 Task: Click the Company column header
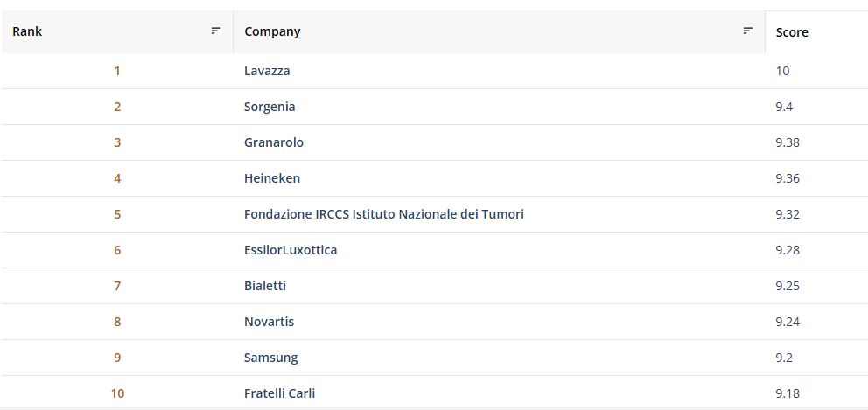(x=272, y=31)
